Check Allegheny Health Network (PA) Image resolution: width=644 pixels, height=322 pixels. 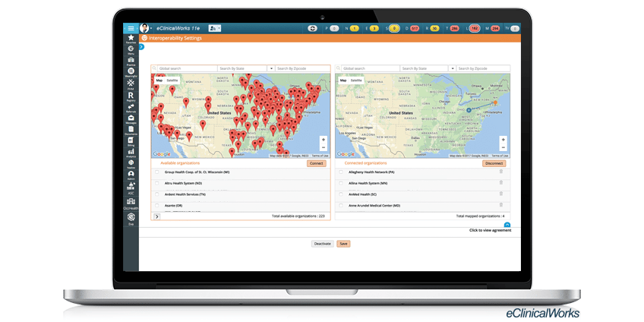tap(340, 172)
